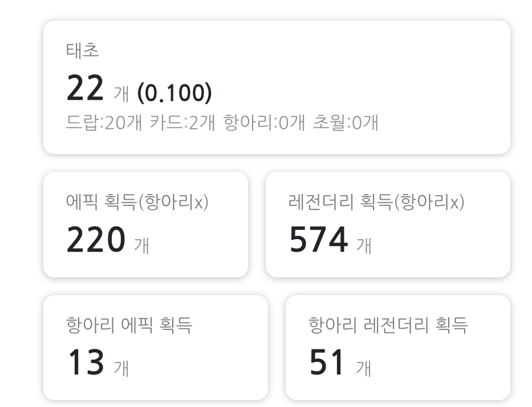Click the 22 count in 태초 card
The width and height of the screenshot is (532, 407).
coord(86,88)
